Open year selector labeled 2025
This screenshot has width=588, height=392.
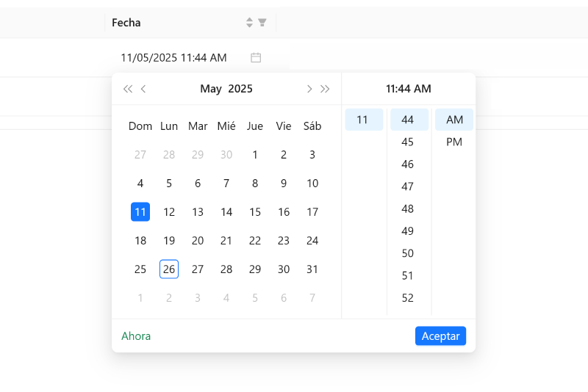(240, 89)
